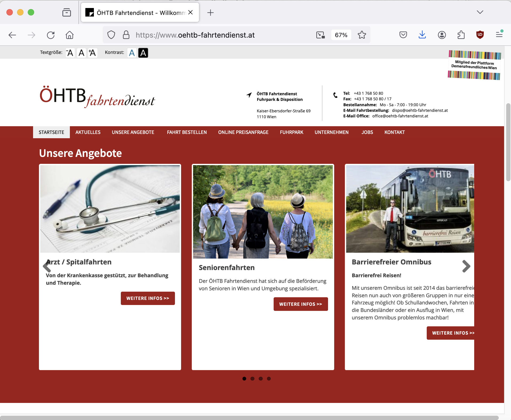Reload the current page
The height and width of the screenshot is (420, 511).
click(x=51, y=35)
